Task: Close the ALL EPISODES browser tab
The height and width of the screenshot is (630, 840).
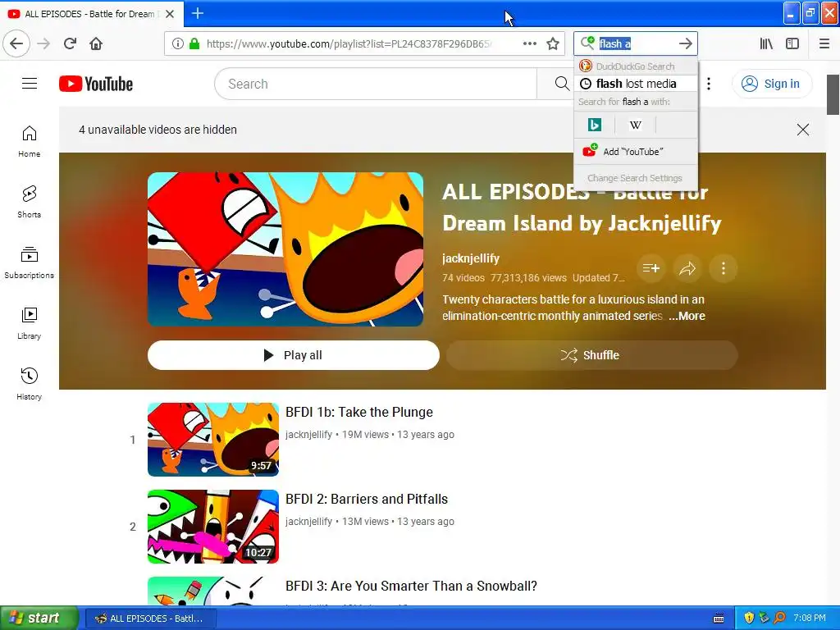Action: (x=170, y=14)
